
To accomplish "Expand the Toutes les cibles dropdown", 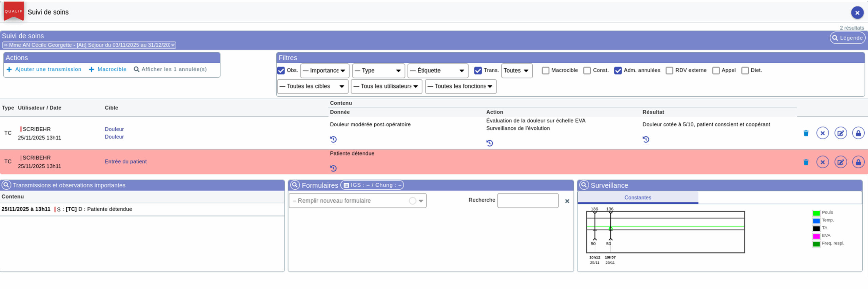I will [312, 86].
